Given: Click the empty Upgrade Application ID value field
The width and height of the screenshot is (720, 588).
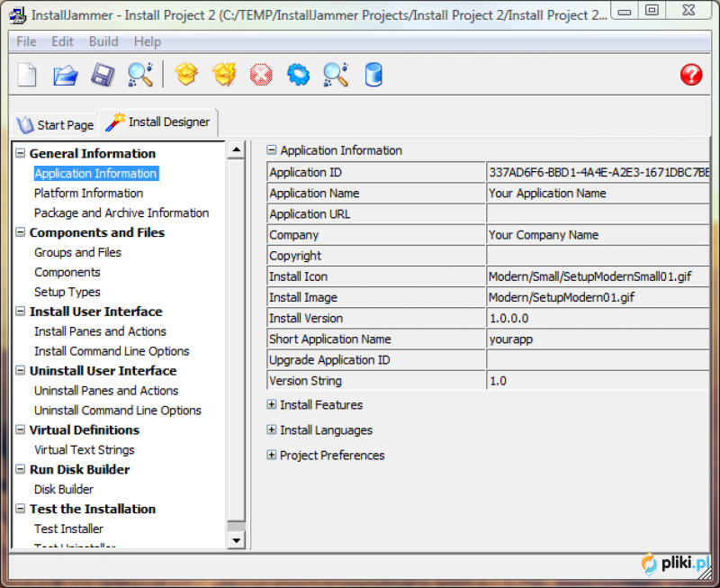Looking at the screenshot, I should pos(598,359).
